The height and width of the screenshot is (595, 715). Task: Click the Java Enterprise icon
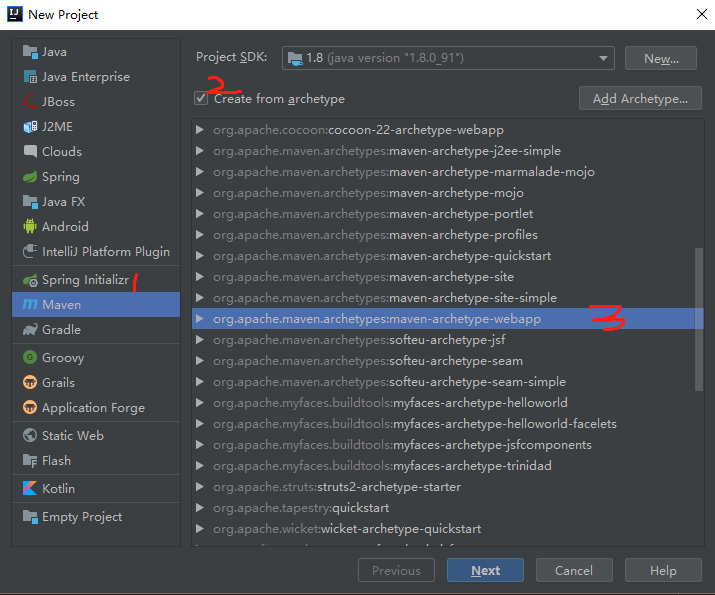point(30,77)
